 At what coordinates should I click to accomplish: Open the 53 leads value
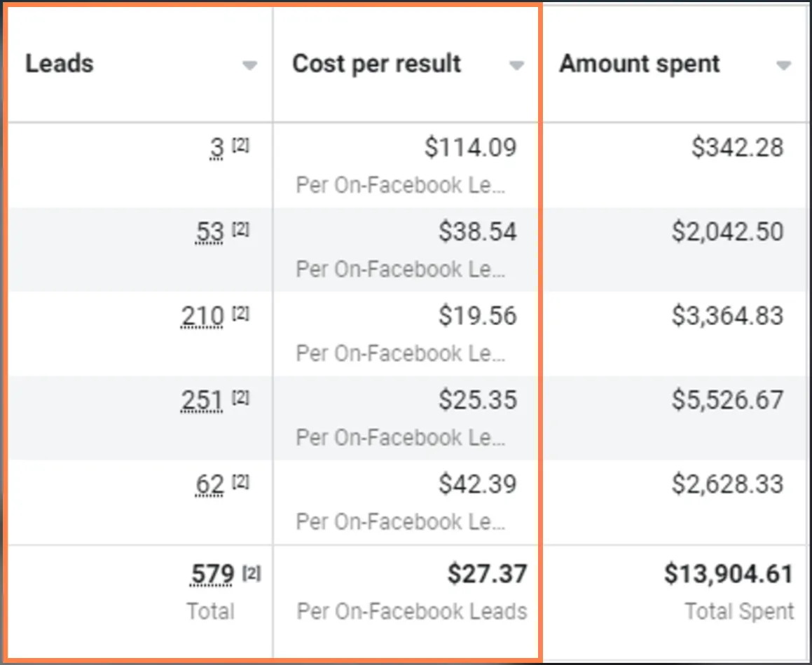click(x=209, y=232)
